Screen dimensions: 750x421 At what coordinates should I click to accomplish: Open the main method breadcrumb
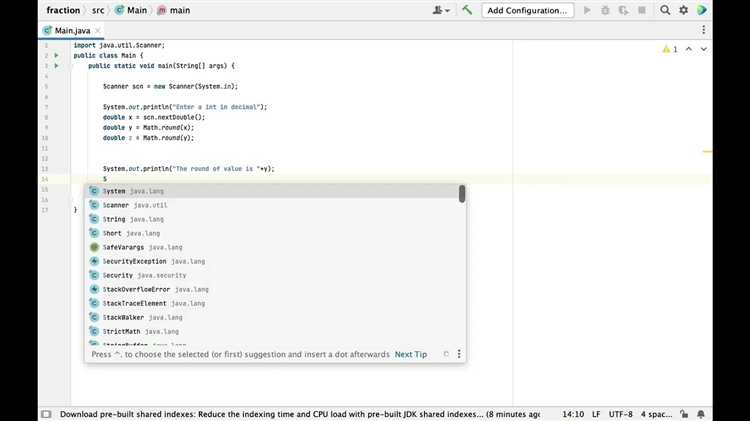pos(174,10)
